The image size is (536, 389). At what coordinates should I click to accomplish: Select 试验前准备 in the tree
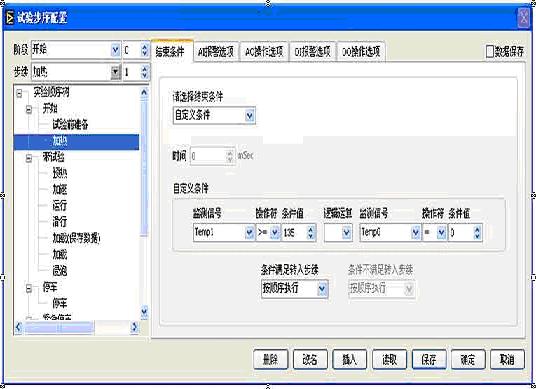[70, 125]
